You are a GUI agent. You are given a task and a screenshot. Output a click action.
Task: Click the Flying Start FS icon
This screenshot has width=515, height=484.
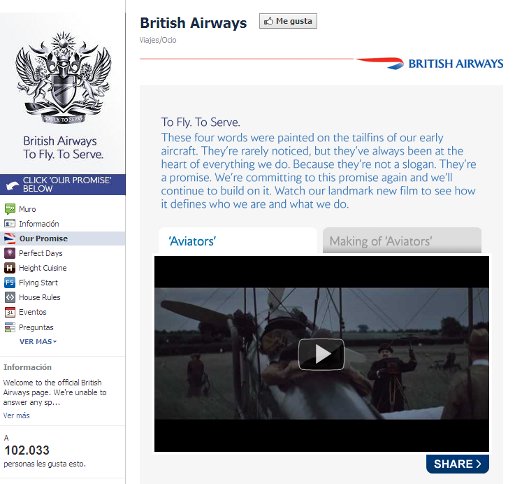click(10, 283)
